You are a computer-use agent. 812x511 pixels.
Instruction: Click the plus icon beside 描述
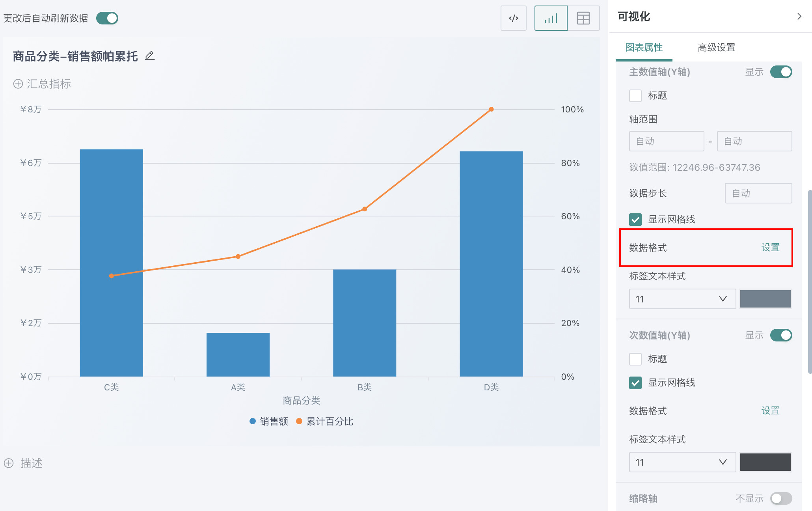click(x=9, y=463)
